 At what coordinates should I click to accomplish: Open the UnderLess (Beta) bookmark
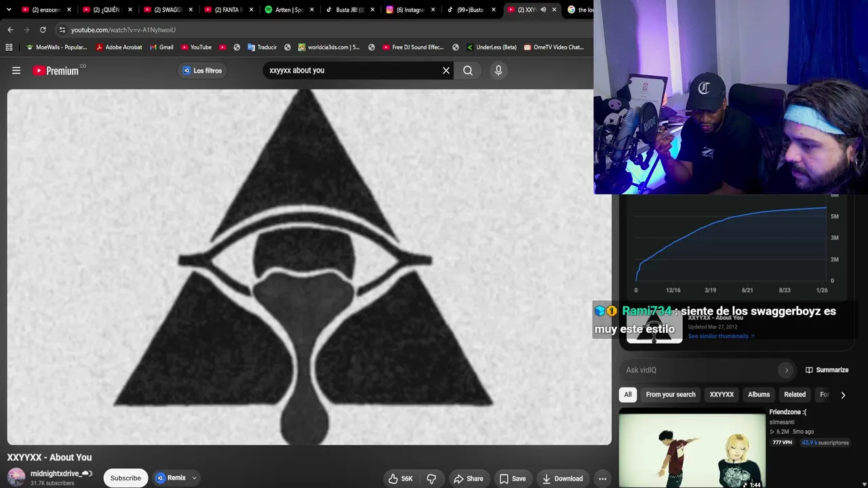(x=492, y=47)
